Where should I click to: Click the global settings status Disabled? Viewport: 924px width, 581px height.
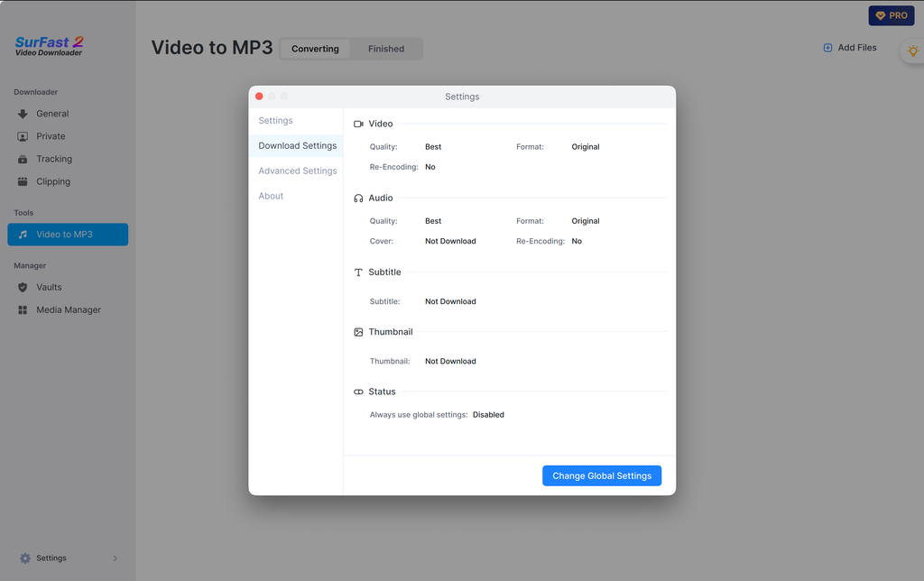[488, 415]
